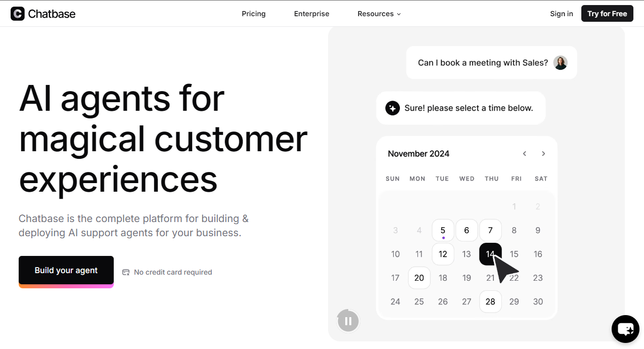644x349 pixels.
Task: Click the Sign in link
Action: coord(562,14)
